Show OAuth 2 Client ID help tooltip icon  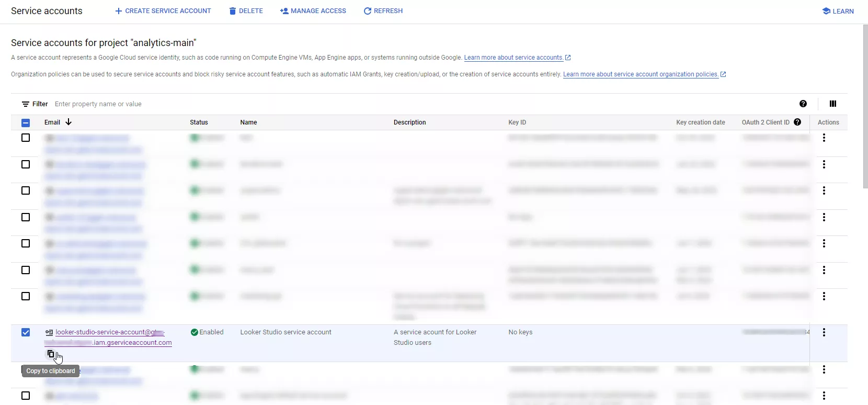point(797,122)
